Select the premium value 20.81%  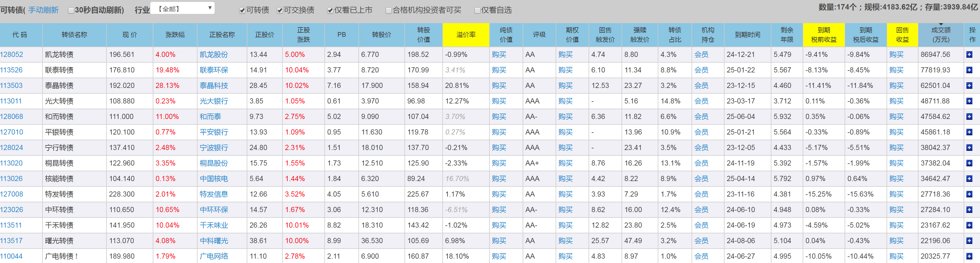[457, 86]
